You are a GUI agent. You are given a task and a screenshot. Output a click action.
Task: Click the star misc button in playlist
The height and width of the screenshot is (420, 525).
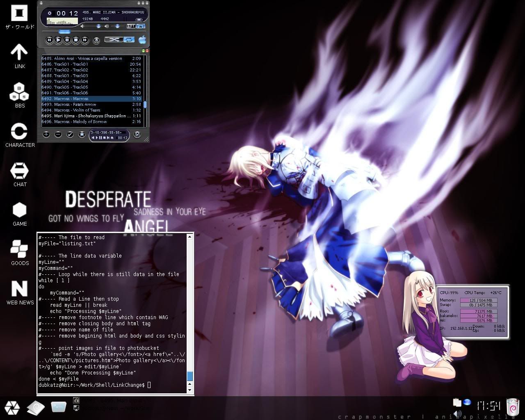[x=82, y=134]
